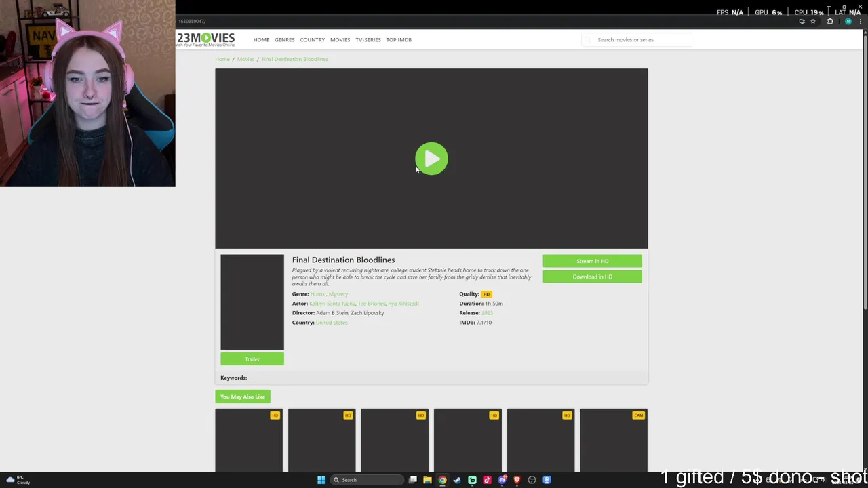Open the Mystery genre link

(338, 294)
